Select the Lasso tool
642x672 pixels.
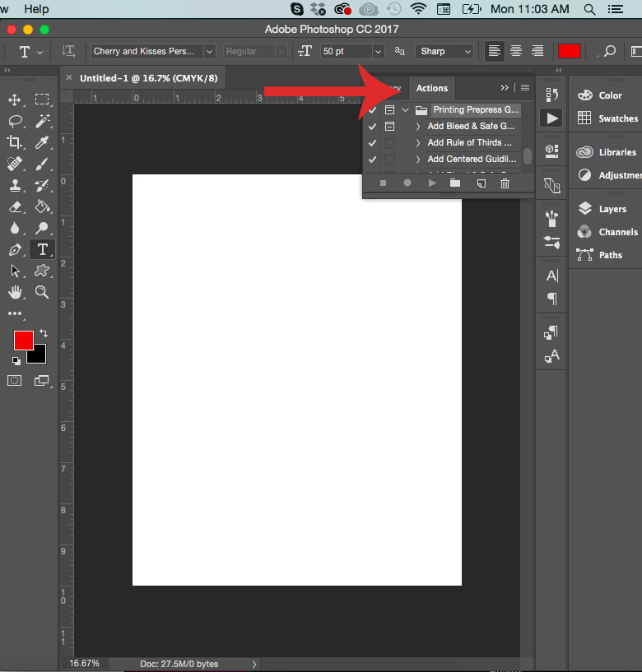coord(15,121)
